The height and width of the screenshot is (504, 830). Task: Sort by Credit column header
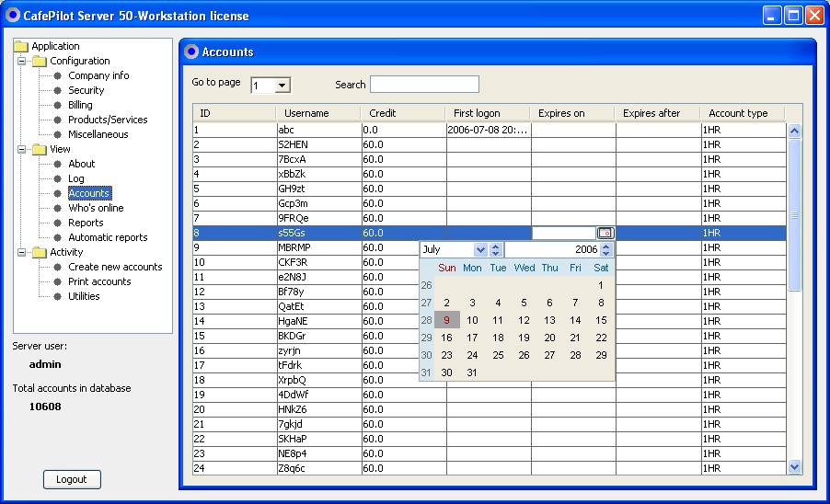coord(403,113)
